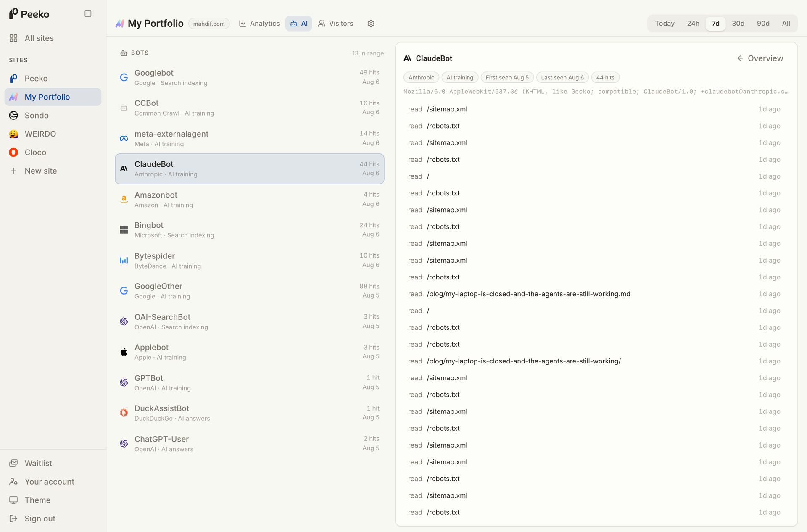Click the Peeko logo at top left
Image resolution: width=807 pixels, height=532 pixels.
tap(29, 14)
